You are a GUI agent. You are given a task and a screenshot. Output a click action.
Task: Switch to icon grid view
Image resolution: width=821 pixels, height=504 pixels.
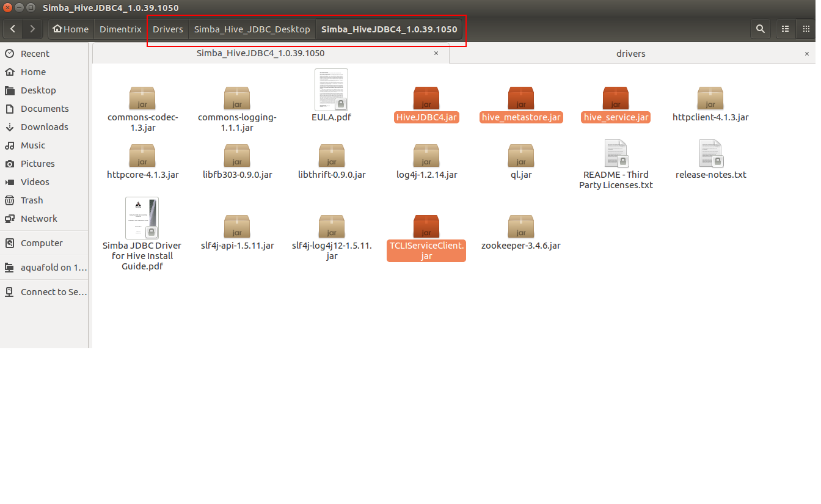[x=806, y=29]
